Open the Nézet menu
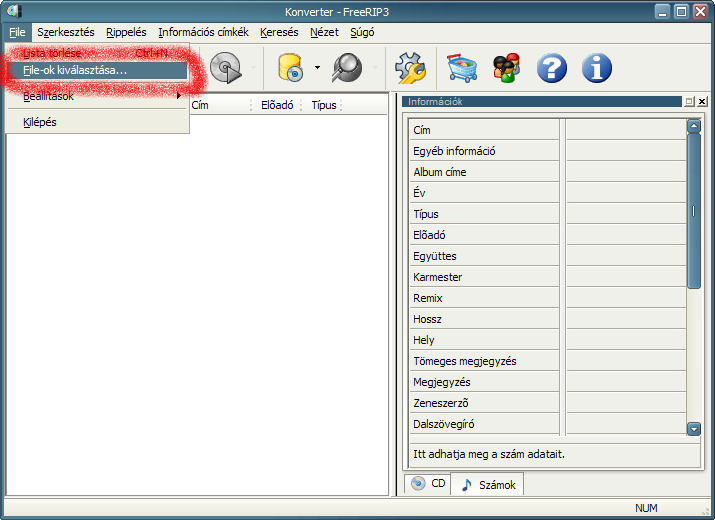 pos(324,32)
